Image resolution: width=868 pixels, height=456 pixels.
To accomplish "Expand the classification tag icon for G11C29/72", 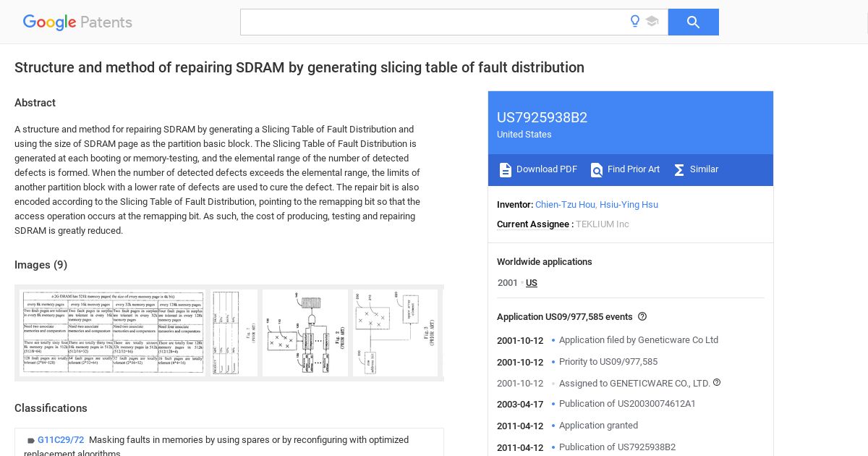I will 31,441.
